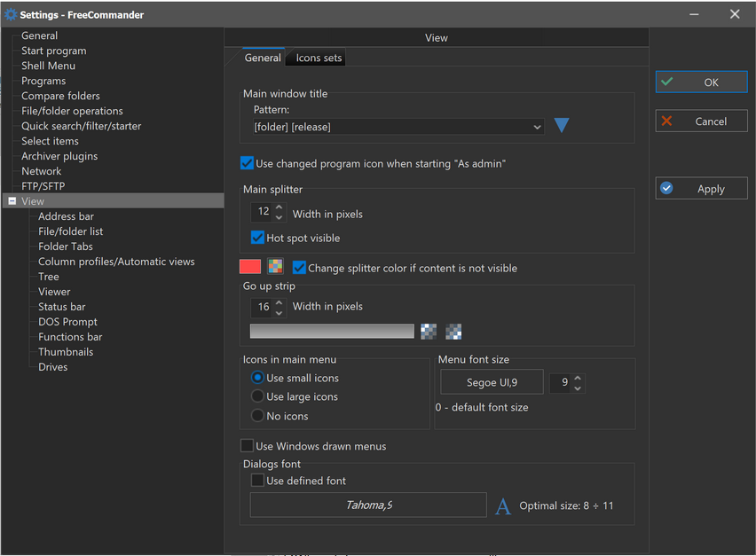The image size is (756, 556).
Task: Click the first checkered icon beside gradient bar
Action: tap(429, 331)
